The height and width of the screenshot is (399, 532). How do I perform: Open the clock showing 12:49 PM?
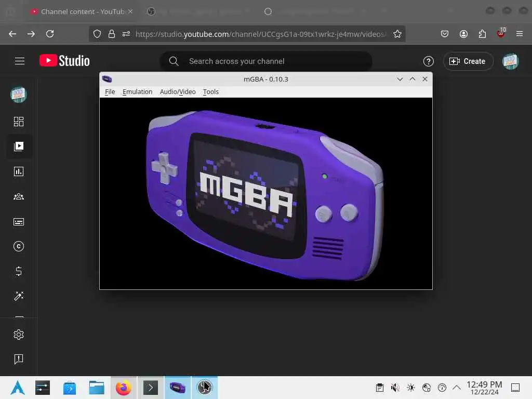[484, 388]
